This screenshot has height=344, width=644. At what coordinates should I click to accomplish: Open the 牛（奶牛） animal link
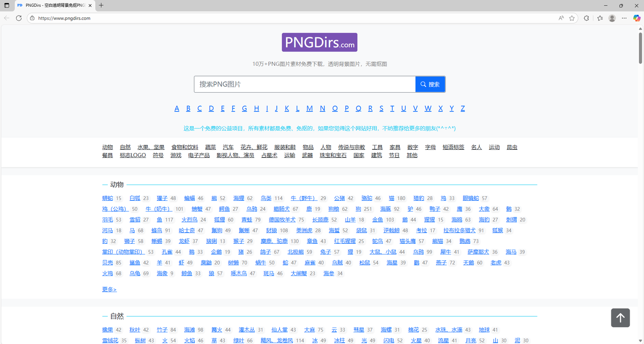(159, 209)
